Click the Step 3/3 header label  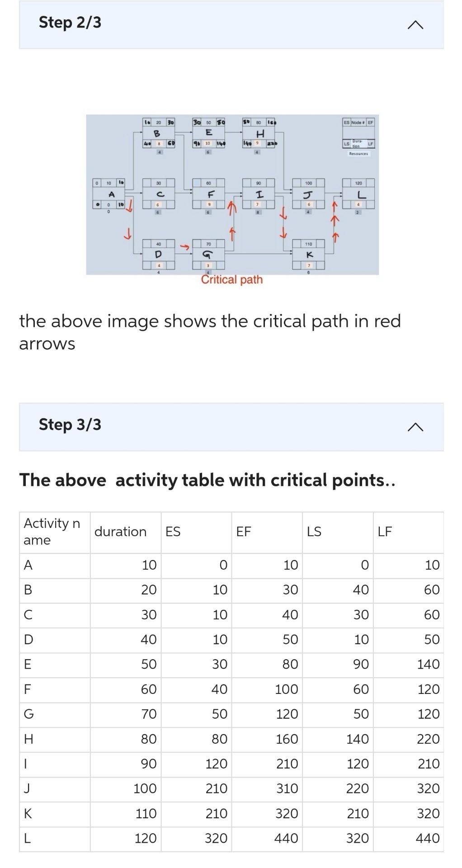(71, 424)
